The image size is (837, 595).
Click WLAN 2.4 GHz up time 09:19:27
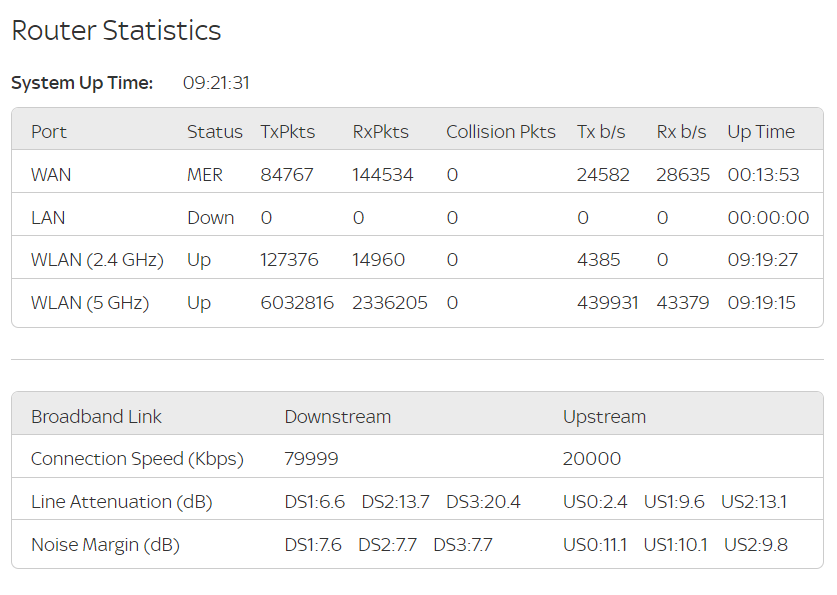tap(762, 260)
